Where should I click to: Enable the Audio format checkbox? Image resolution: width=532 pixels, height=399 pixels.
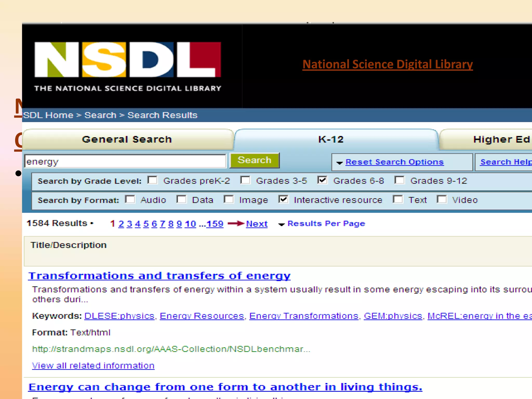[x=130, y=199]
